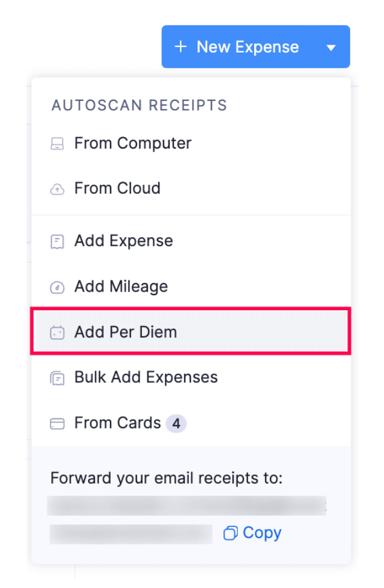Open the New Expense dropdown arrow
Viewport: 384px width, 588px height.
point(331,46)
